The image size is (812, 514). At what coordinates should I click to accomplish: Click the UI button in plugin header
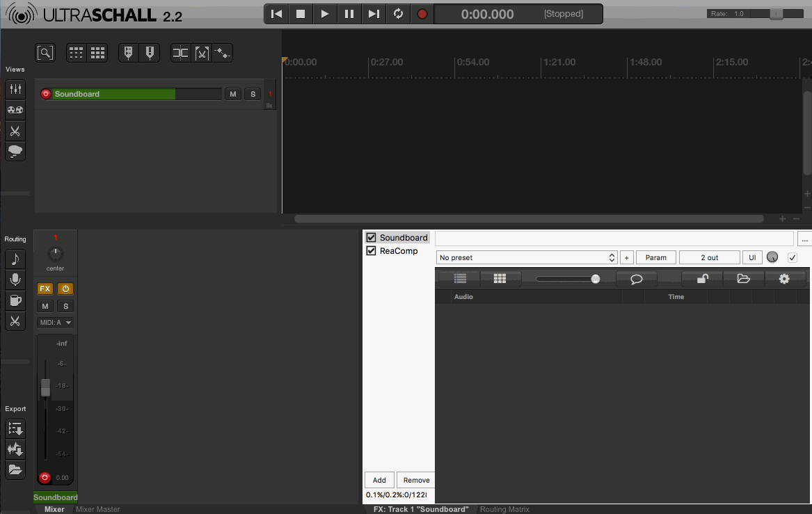pyautogui.click(x=752, y=257)
